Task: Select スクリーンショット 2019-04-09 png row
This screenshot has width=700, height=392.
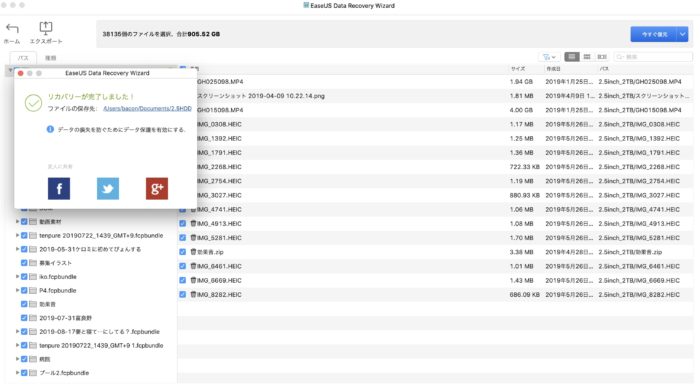Action: pyautogui.click(x=436, y=96)
